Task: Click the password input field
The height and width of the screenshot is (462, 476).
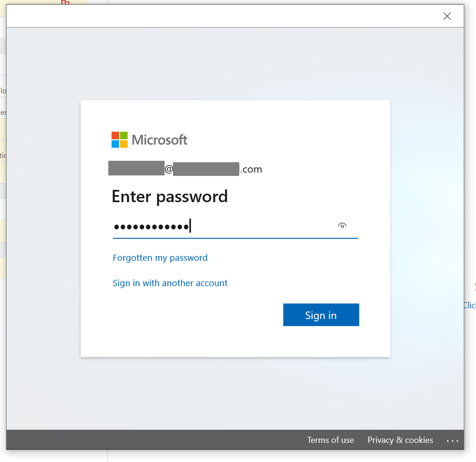Action: pyautogui.click(x=235, y=226)
